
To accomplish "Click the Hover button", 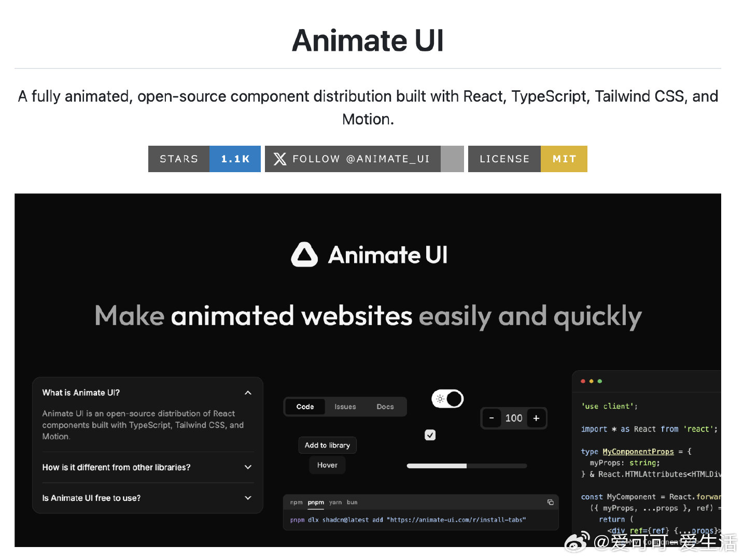I will coord(327,465).
